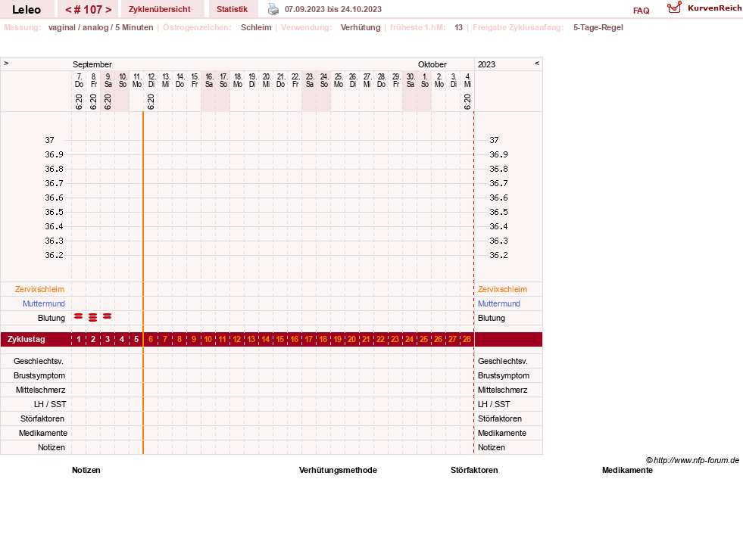The width and height of the screenshot is (743, 560).
Task: Open the KurvenReich logo link
Action: [x=704, y=8]
